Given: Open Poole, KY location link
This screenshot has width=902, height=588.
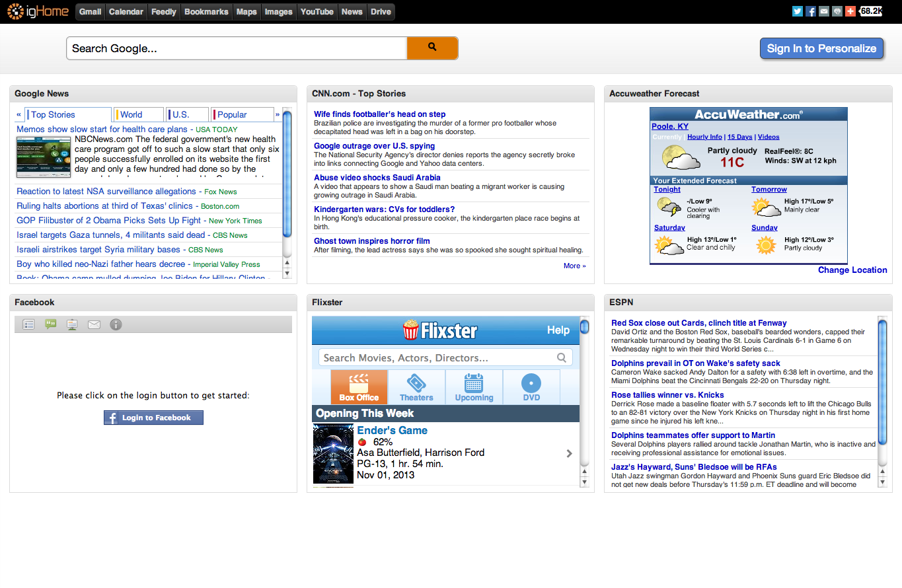Looking at the screenshot, I should (670, 126).
